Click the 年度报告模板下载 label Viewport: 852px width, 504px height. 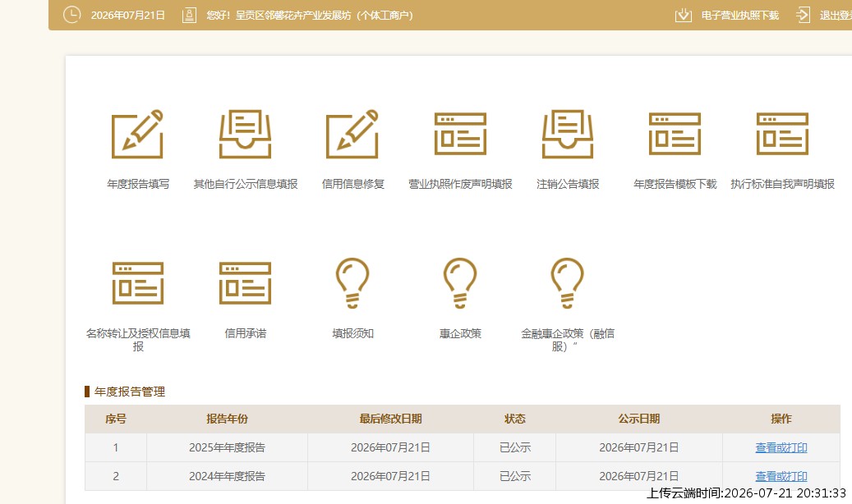point(675,184)
